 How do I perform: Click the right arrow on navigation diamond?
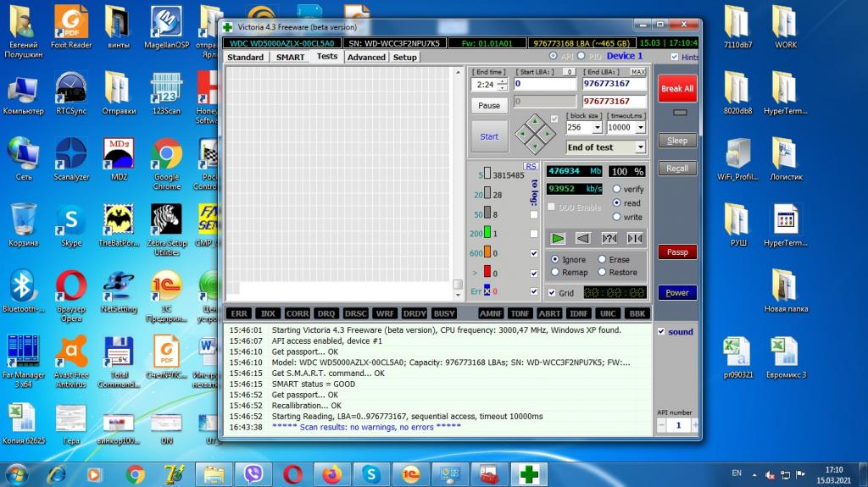[x=548, y=133]
